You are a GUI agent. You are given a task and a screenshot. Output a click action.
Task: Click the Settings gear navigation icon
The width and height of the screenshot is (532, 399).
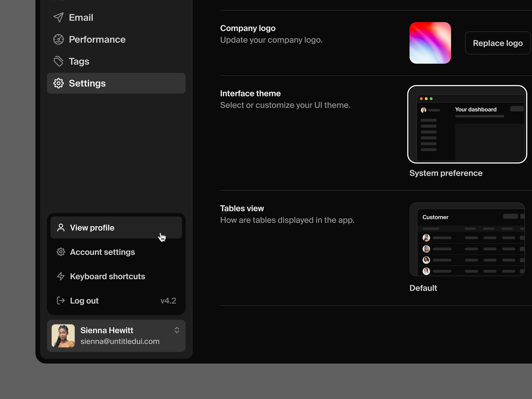pyautogui.click(x=59, y=83)
